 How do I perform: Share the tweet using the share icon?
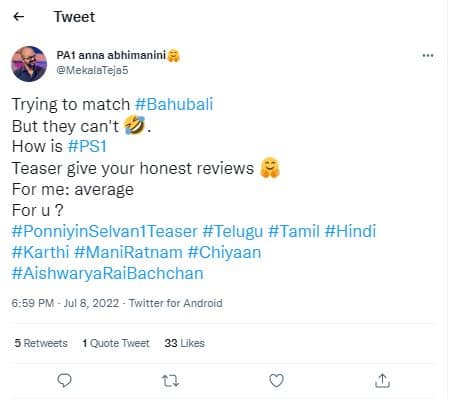pyautogui.click(x=382, y=381)
